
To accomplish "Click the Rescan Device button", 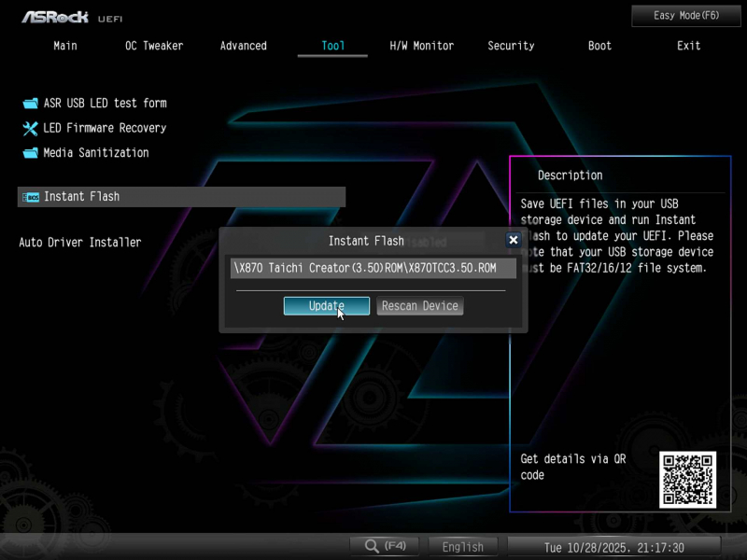I will click(420, 306).
